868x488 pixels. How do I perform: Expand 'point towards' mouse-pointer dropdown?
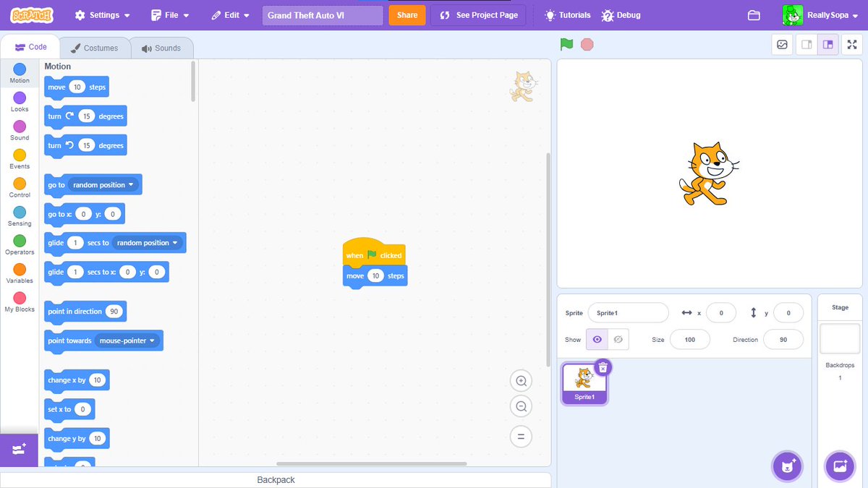coord(127,341)
